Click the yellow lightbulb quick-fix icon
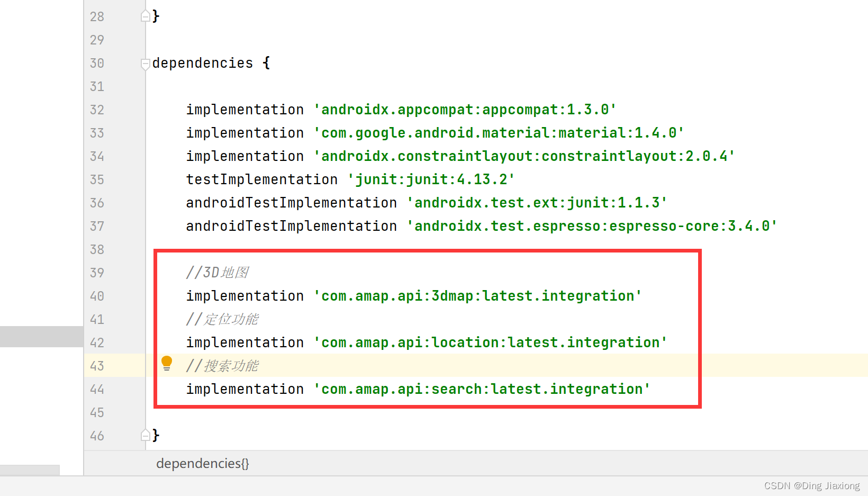This screenshot has width=868, height=496. click(x=167, y=363)
